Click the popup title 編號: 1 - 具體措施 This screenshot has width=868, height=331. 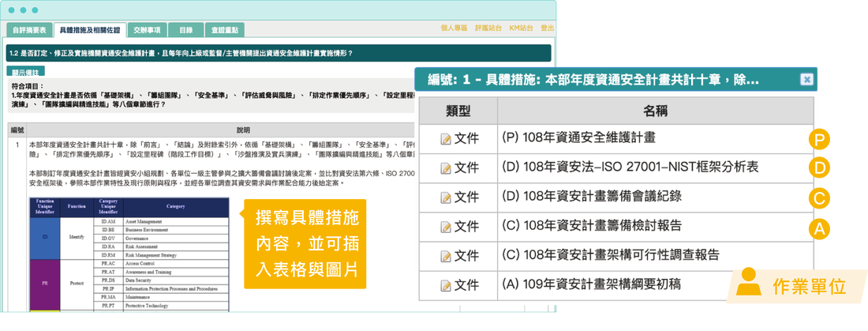[593, 80]
